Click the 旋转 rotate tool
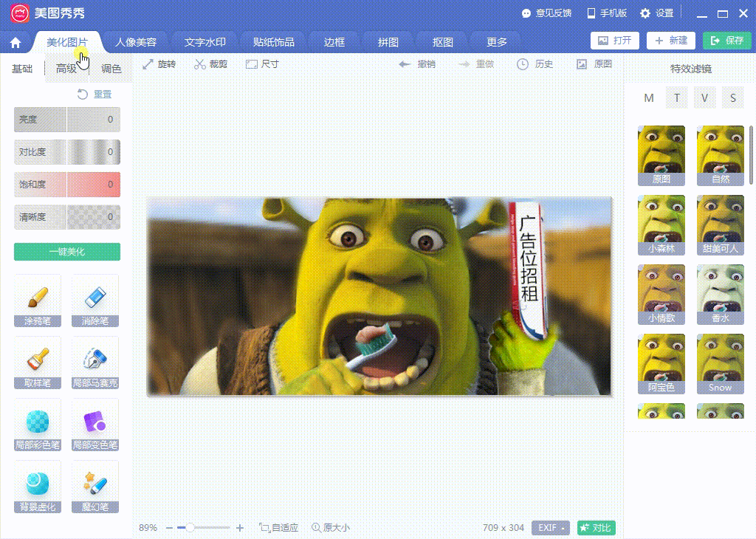 [159, 64]
